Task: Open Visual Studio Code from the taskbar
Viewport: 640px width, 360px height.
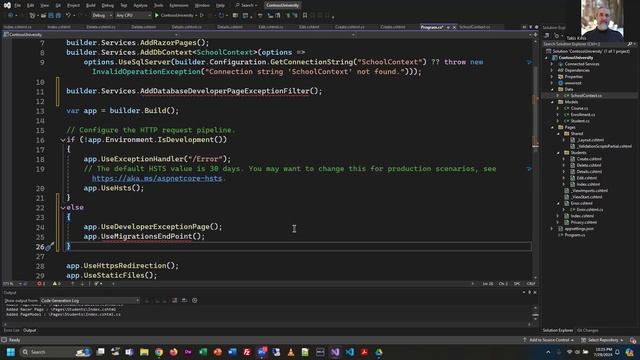Action: pyautogui.click(x=350, y=352)
